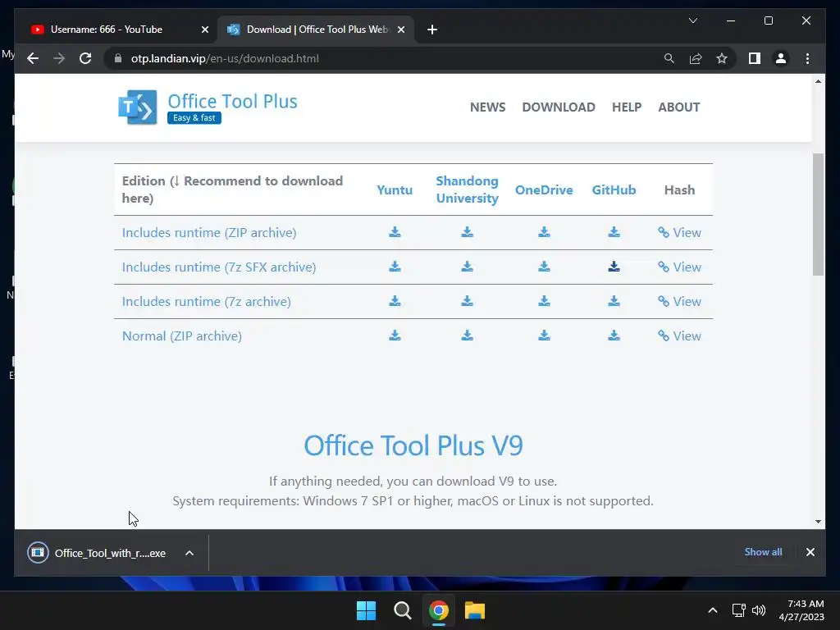Download ZIP archive with runtime from GitHub

click(x=614, y=232)
